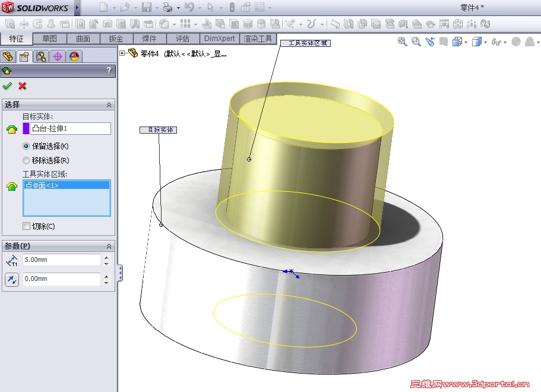Image resolution: width=541 pixels, height=392 pixels.
Task: Open the New document dropdown arrow
Action: 114,8
